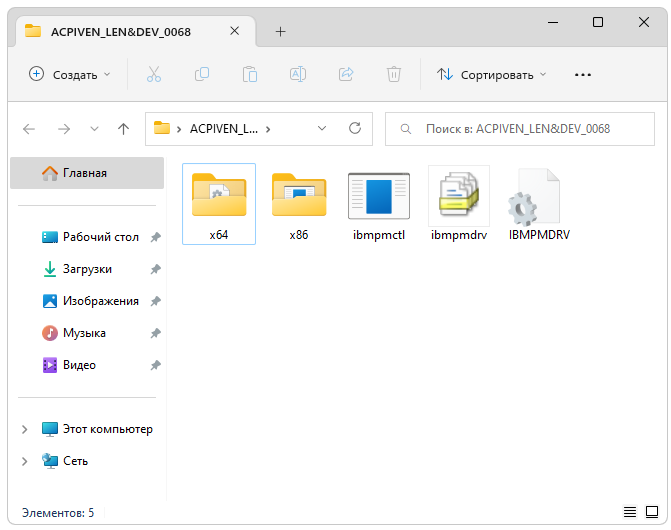
Task: Open Музыка in the sidebar
Action: point(74,333)
